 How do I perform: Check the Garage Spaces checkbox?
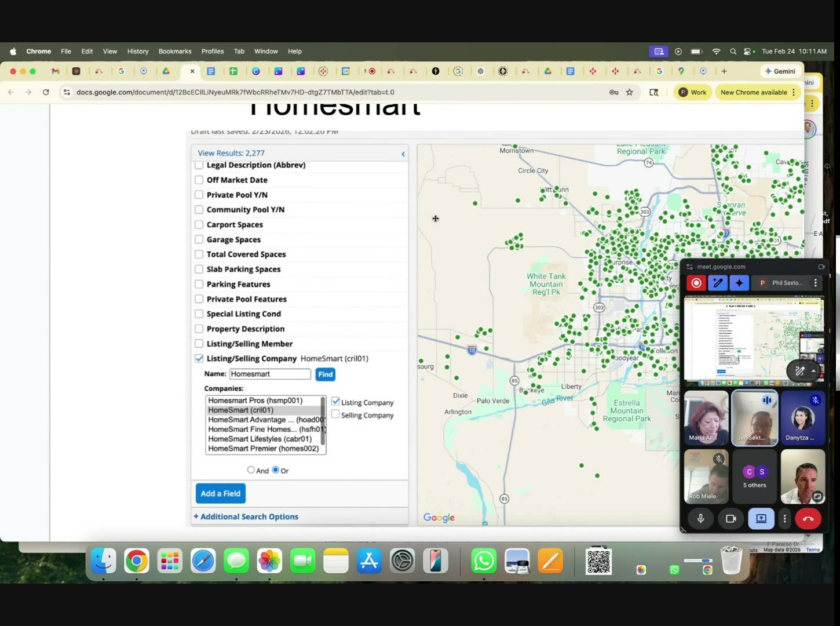(199, 239)
